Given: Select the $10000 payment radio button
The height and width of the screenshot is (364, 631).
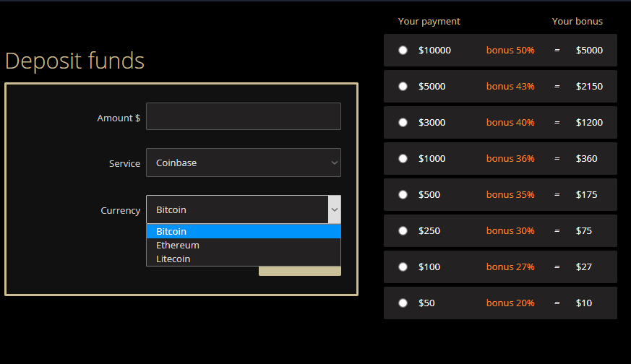Looking at the screenshot, I should point(403,51).
